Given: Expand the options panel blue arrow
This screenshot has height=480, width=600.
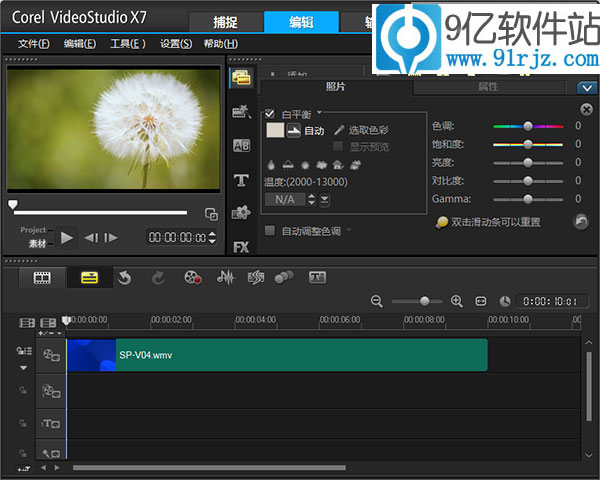Looking at the screenshot, I should 586,88.
